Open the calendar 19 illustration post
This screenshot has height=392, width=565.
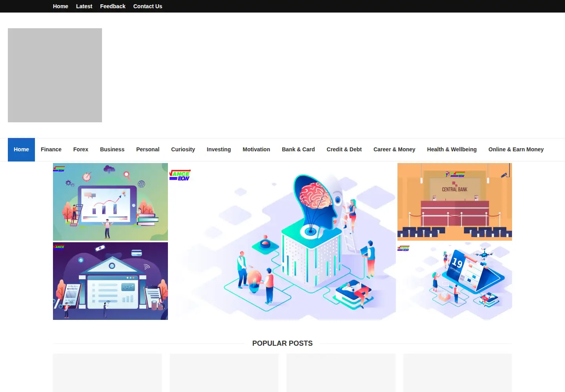(455, 281)
